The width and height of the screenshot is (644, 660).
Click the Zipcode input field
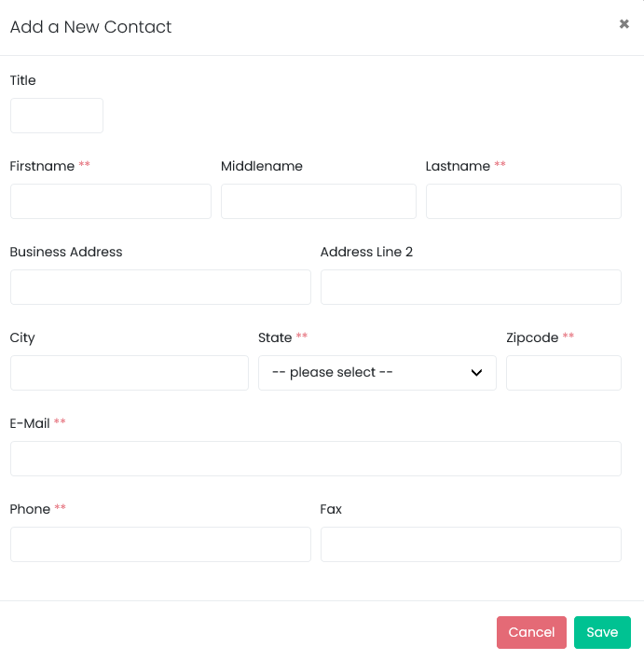(x=564, y=373)
